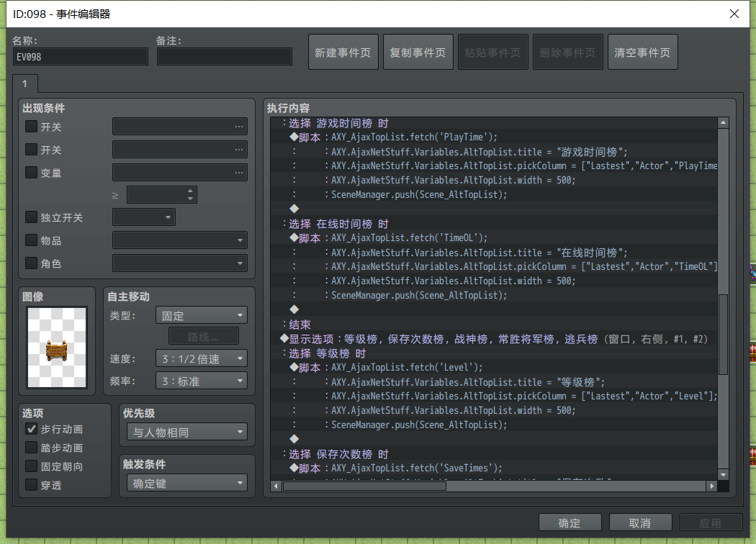The image size is (756, 544).
Task: Select the 显示选项 等级榜 command line
Action: [494, 339]
